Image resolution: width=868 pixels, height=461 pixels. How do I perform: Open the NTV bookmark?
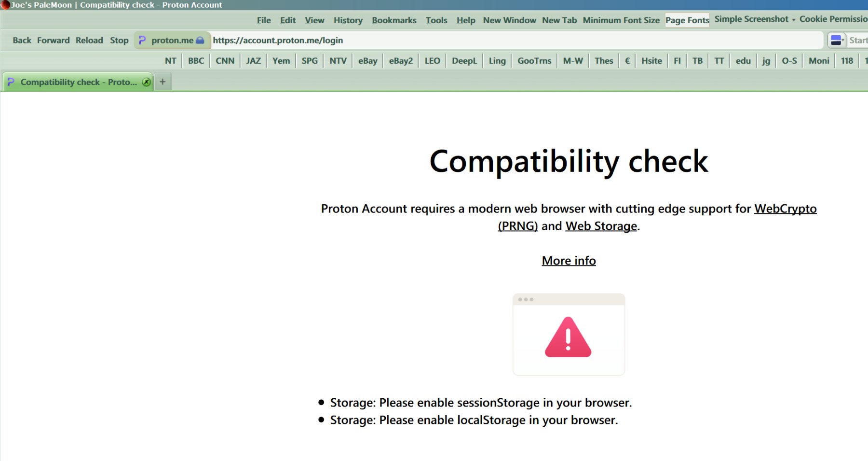pos(338,61)
